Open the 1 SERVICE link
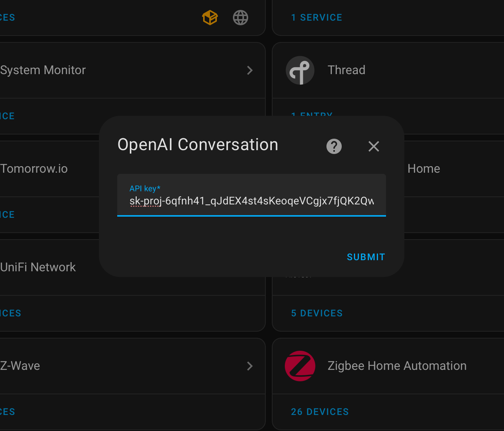Screen dimensions: 504x431 317,17
